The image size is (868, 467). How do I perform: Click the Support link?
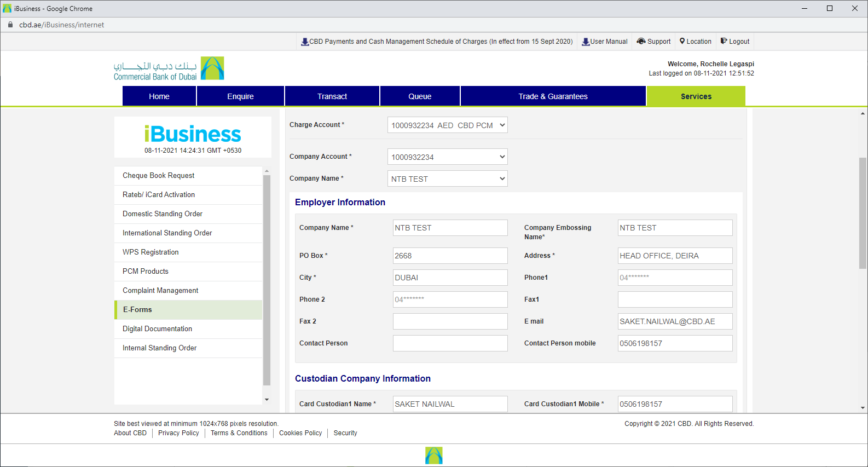click(659, 42)
